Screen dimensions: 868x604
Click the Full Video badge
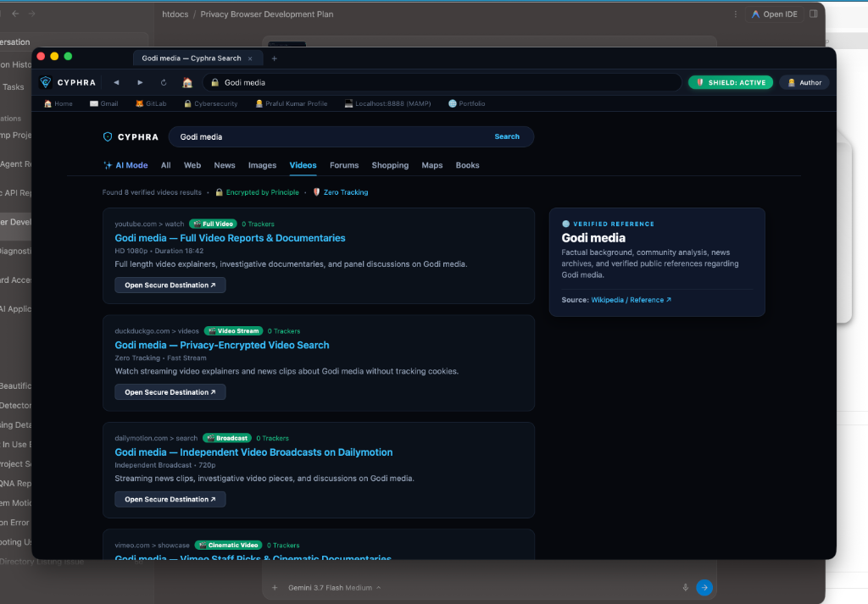213,224
